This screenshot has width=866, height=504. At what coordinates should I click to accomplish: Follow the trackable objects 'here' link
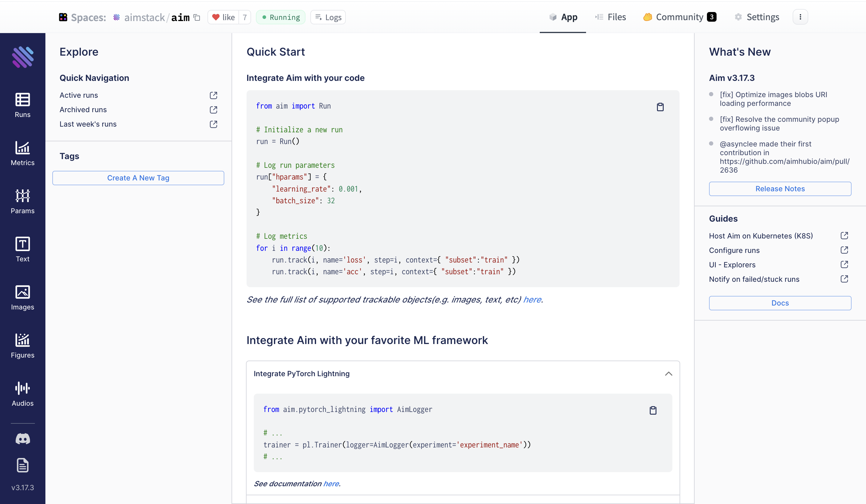pyautogui.click(x=532, y=300)
